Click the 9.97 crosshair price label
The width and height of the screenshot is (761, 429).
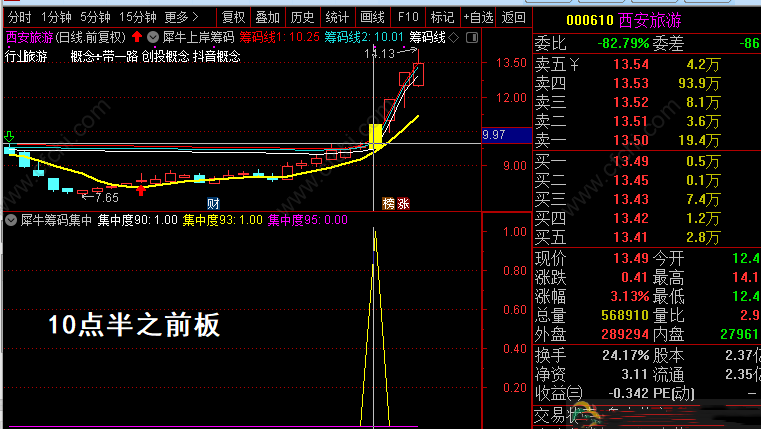[507, 135]
